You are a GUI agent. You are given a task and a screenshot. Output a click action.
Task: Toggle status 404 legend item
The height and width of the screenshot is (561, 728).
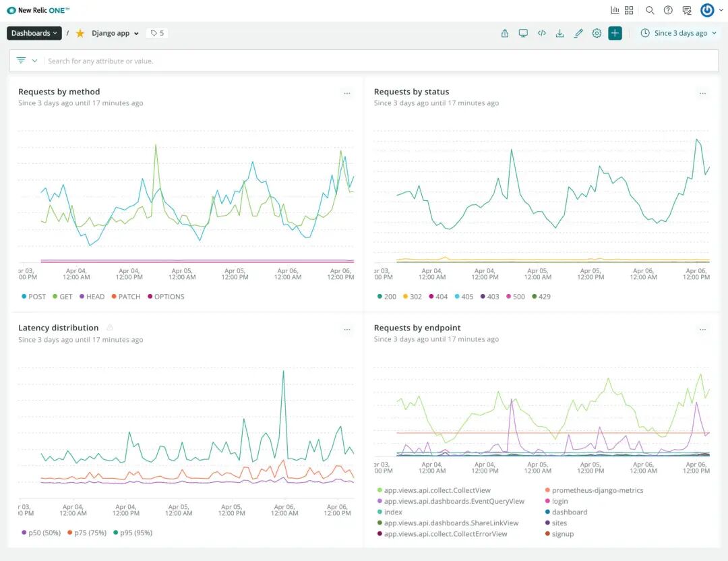438,296
